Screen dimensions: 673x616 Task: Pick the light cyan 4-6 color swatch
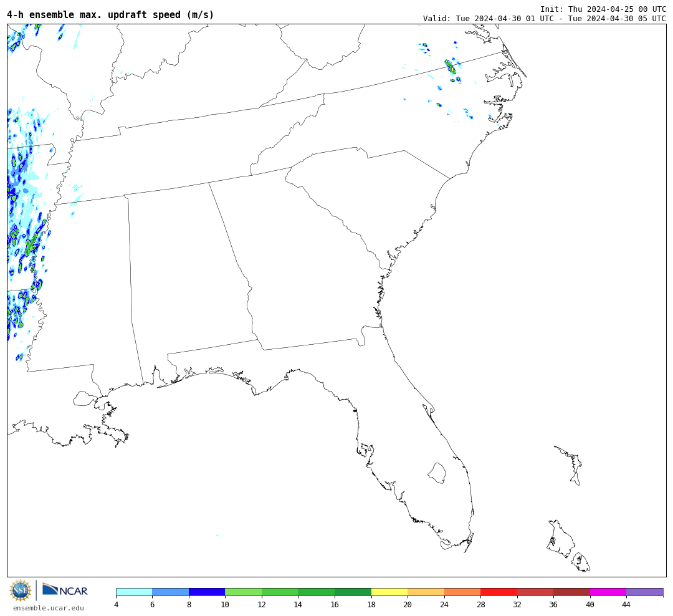click(x=135, y=592)
